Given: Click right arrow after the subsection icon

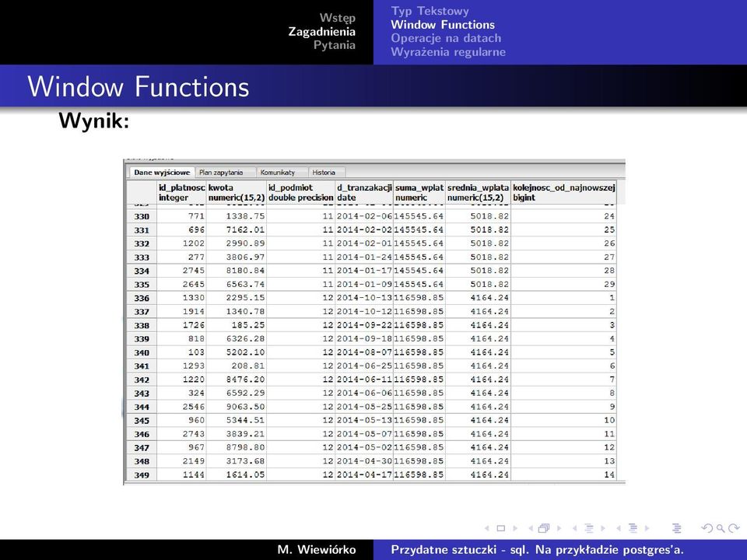Looking at the screenshot, I should [602, 528].
